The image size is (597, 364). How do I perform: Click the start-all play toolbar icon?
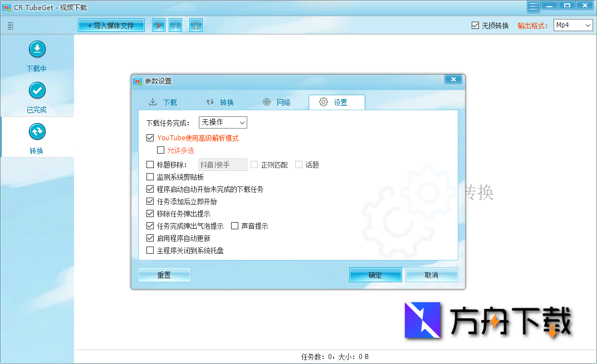[x=158, y=24]
